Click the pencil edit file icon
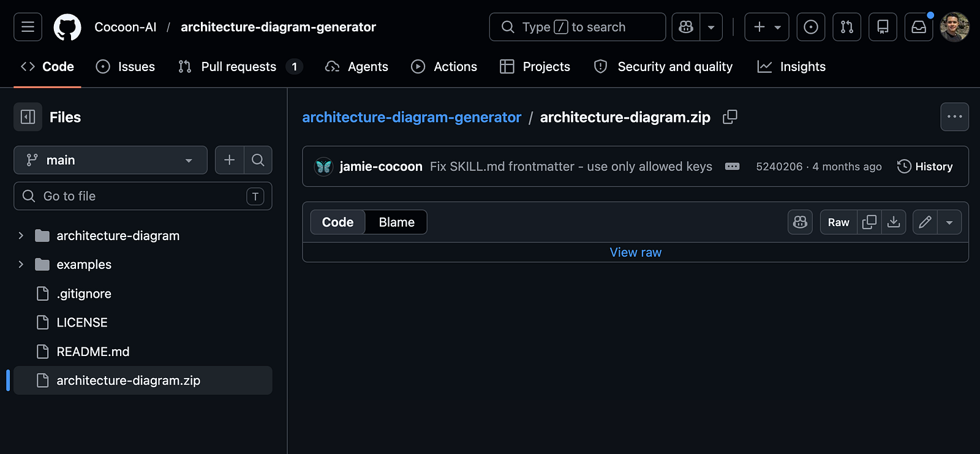This screenshot has height=454, width=980. coord(925,222)
